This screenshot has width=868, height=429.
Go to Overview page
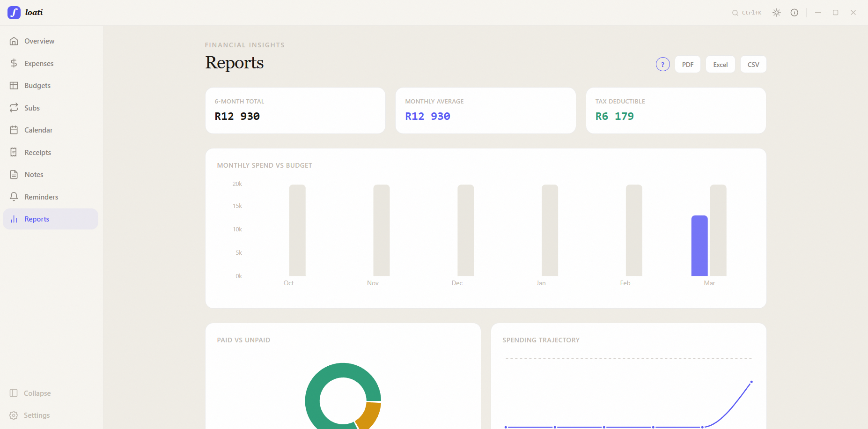coord(51,41)
